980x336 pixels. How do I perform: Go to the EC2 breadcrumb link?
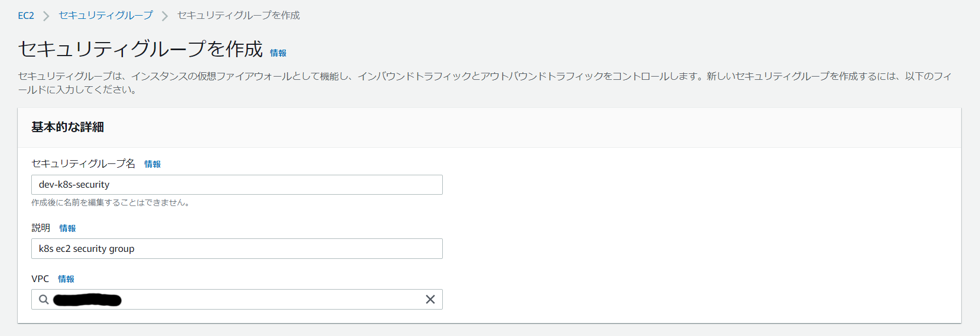(x=26, y=16)
